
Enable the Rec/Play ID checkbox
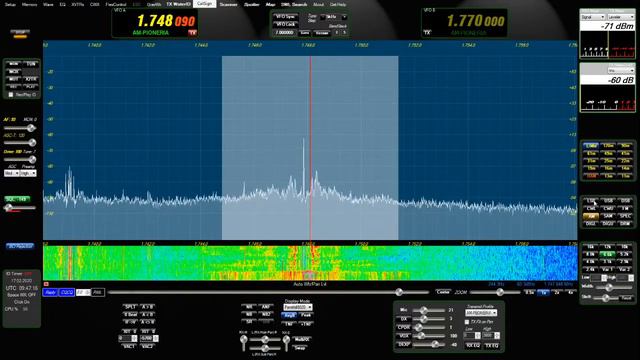(x=11, y=95)
